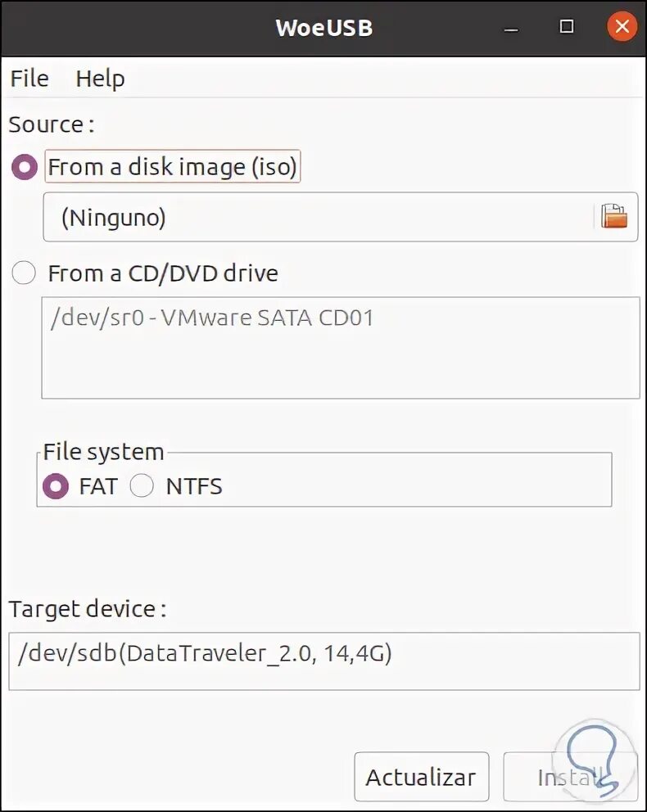The width and height of the screenshot is (647, 812).
Task: Select /dev/sr0 VMware SATA CD01 drive
Action: [x=212, y=318]
